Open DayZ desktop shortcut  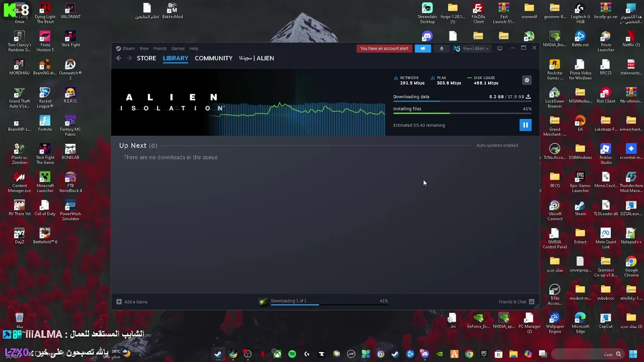pyautogui.click(x=19, y=236)
